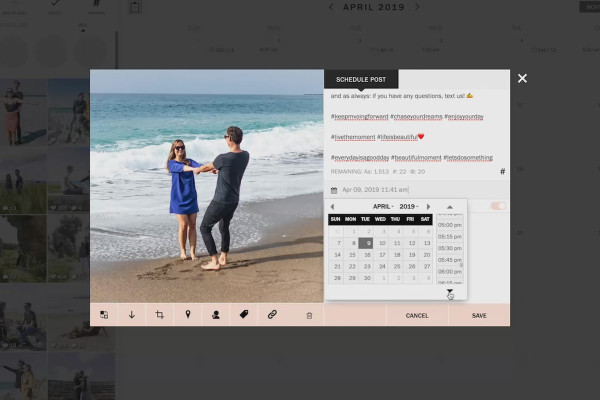Pick April 10 in the calendar
The width and height of the screenshot is (600, 400).
(382, 243)
